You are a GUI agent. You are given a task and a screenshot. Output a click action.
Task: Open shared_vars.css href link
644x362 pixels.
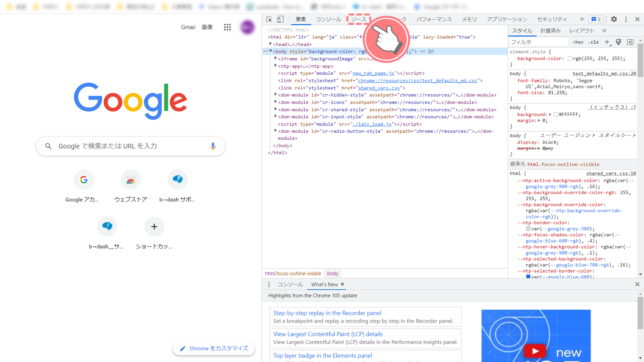click(x=379, y=88)
